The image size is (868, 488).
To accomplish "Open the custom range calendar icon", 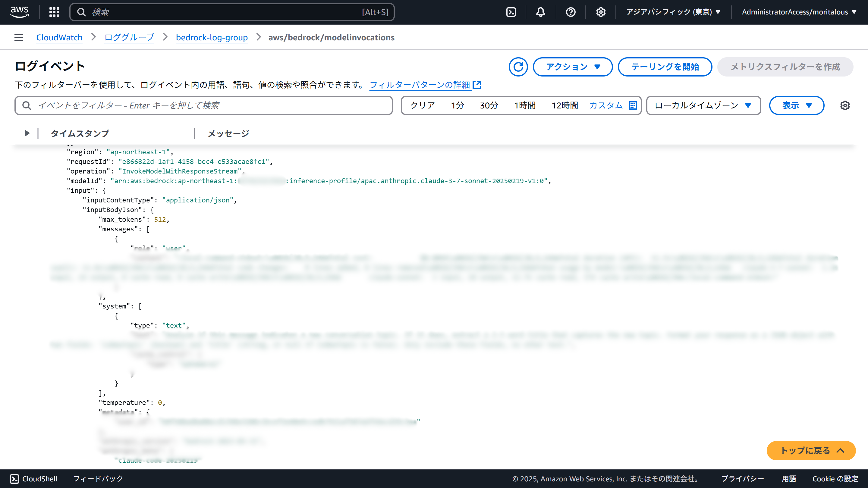I will click(633, 105).
